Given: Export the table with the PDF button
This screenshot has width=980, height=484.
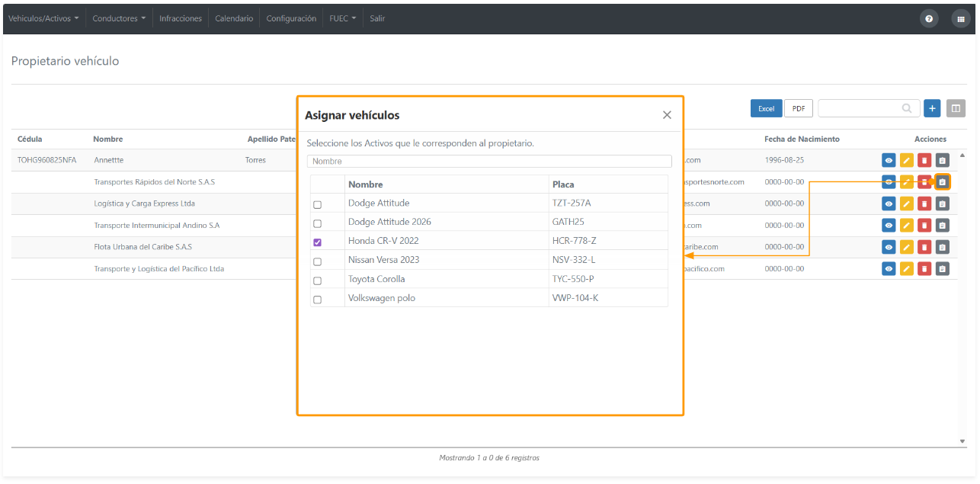Looking at the screenshot, I should pos(799,108).
